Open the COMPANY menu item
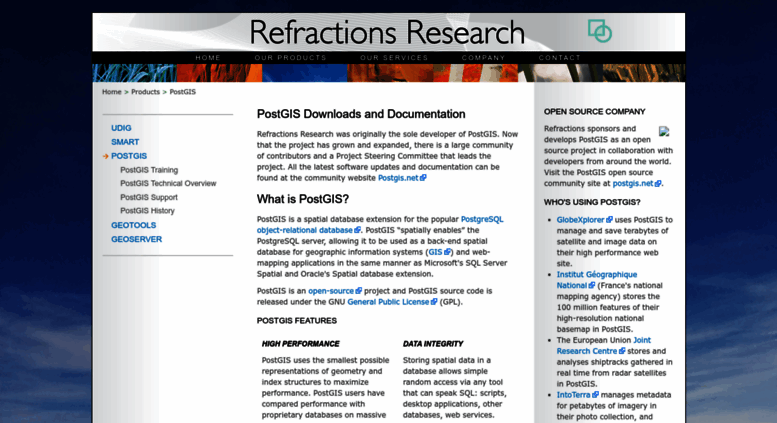777x423 pixels. coord(483,57)
